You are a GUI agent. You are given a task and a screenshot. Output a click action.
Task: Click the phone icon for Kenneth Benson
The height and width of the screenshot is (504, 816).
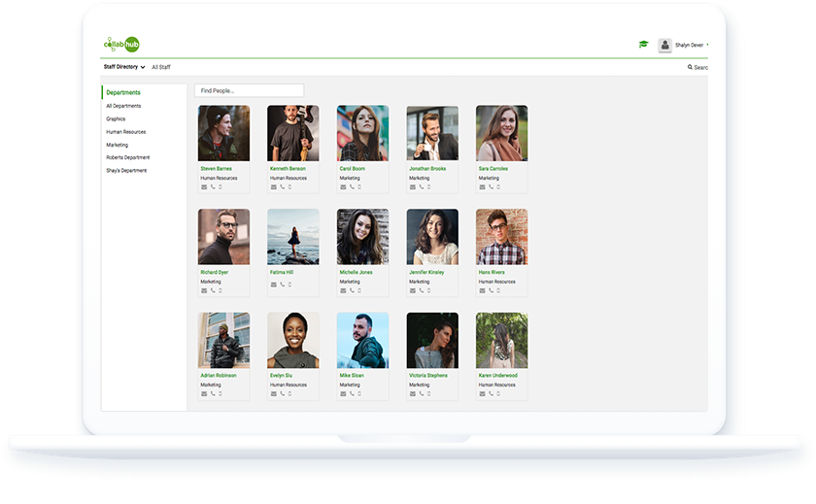coord(283,187)
